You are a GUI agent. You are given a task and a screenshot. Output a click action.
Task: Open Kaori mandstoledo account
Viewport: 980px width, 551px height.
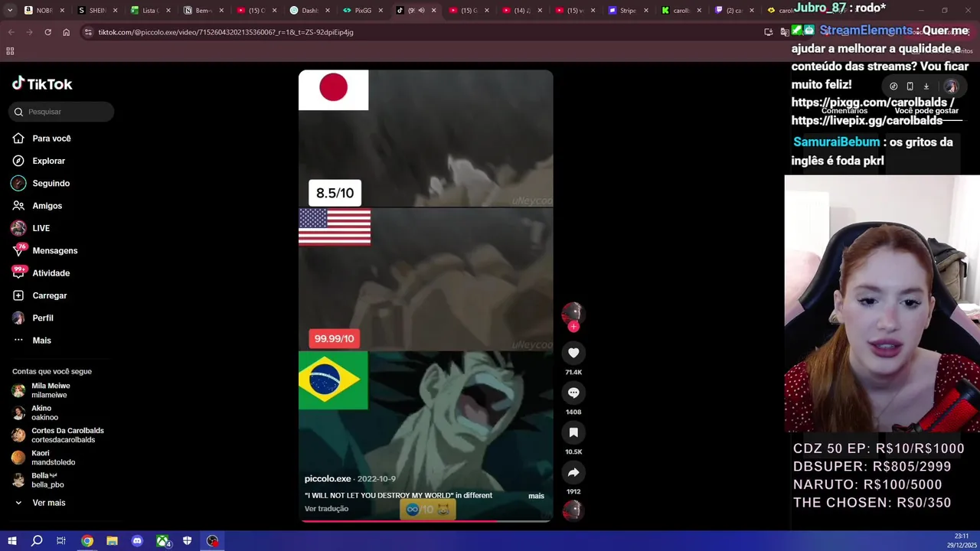click(x=43, y=458)
